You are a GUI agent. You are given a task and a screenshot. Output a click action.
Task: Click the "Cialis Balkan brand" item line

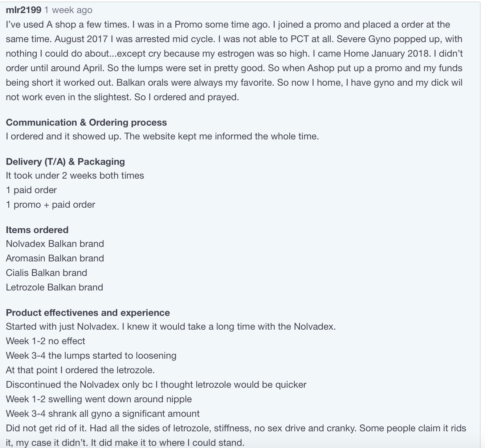pyautogui.click(x=46, y=273)
